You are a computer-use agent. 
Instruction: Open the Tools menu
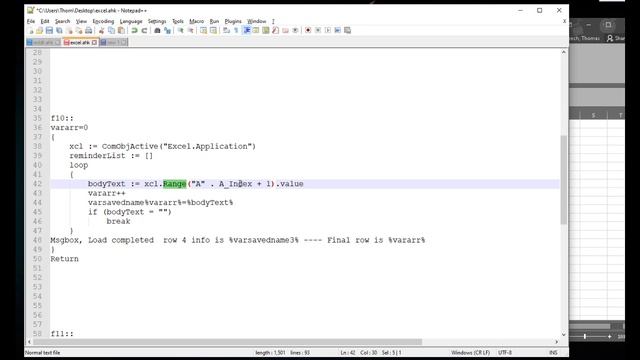click(x=178, y=21)
